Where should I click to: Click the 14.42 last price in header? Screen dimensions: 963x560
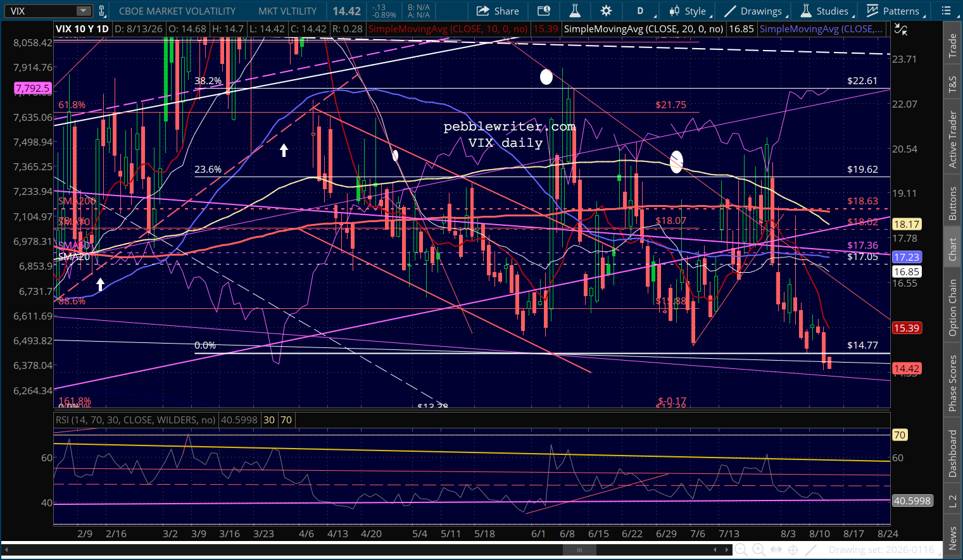347,11
